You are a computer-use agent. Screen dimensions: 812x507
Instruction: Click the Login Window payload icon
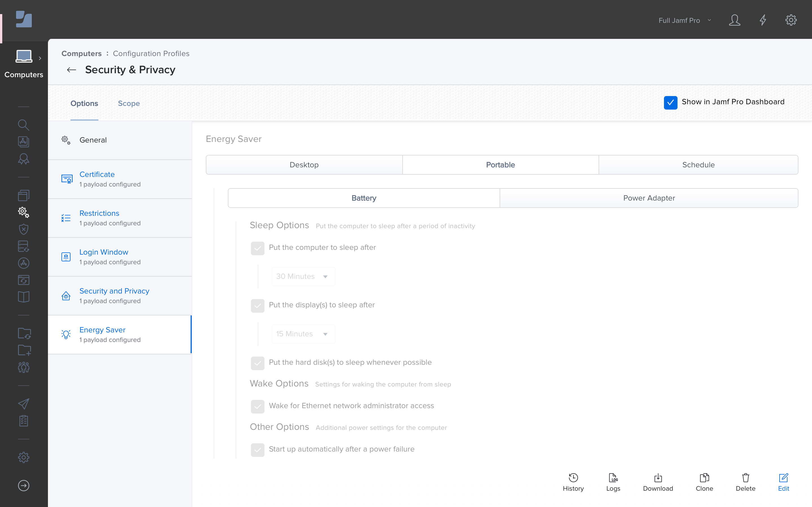pos(66,256)
